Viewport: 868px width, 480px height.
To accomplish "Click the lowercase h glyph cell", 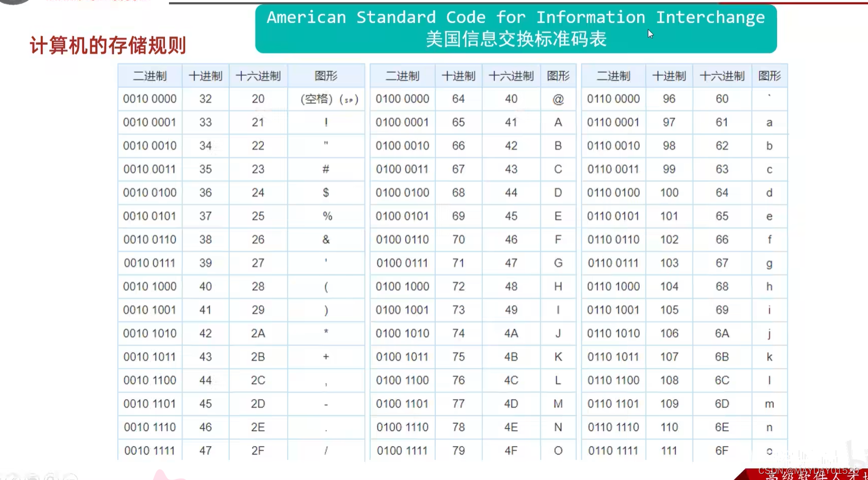I will pos(770,287).
